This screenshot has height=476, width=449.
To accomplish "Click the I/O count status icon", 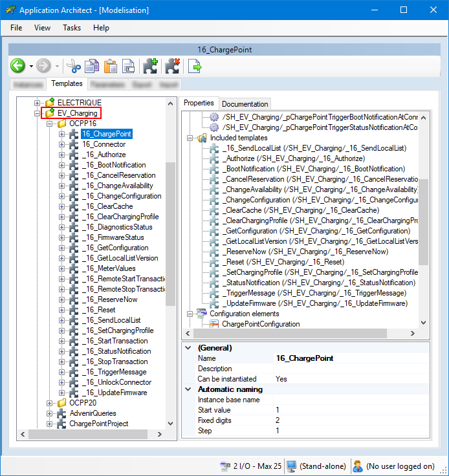I will click(225, 466).
